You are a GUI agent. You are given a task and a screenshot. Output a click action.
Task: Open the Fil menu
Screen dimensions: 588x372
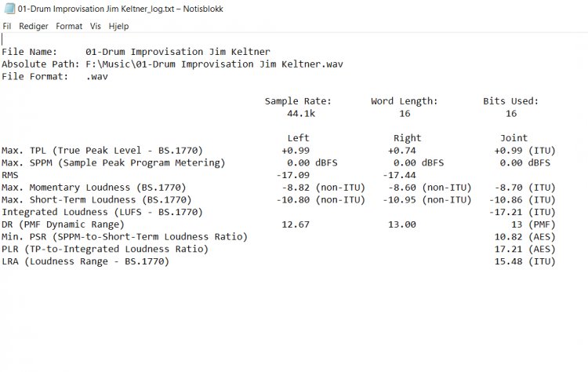tap(7, 26)
